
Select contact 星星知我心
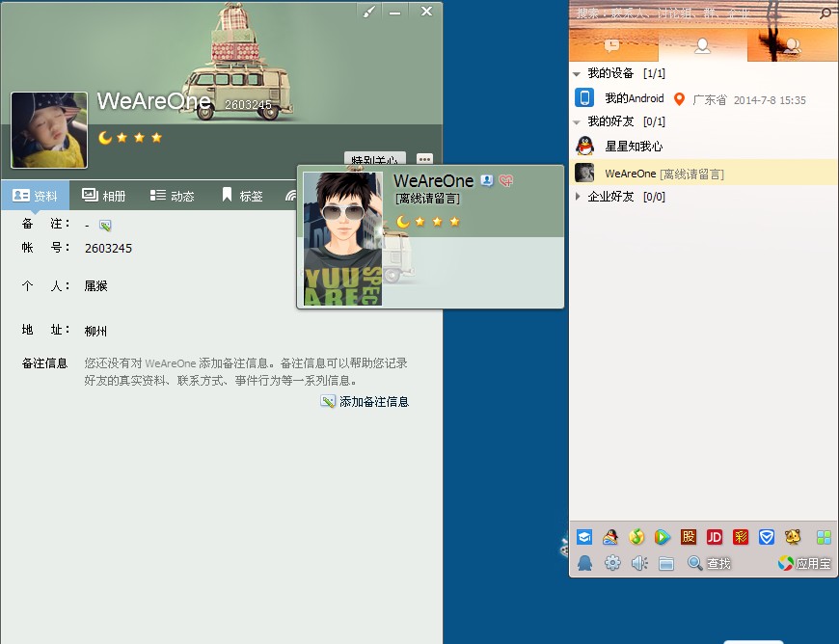point(704,146)
